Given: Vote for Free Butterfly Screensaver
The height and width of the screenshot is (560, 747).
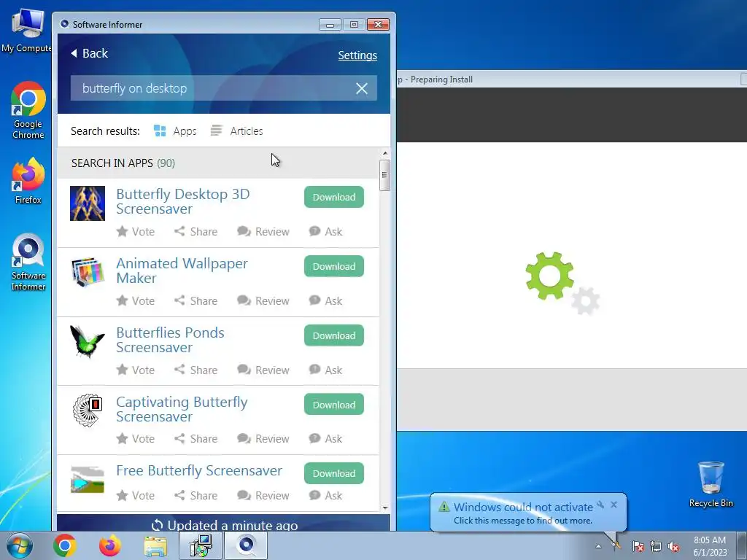Looking at the screenshot, I should click(x=136, y=496).
